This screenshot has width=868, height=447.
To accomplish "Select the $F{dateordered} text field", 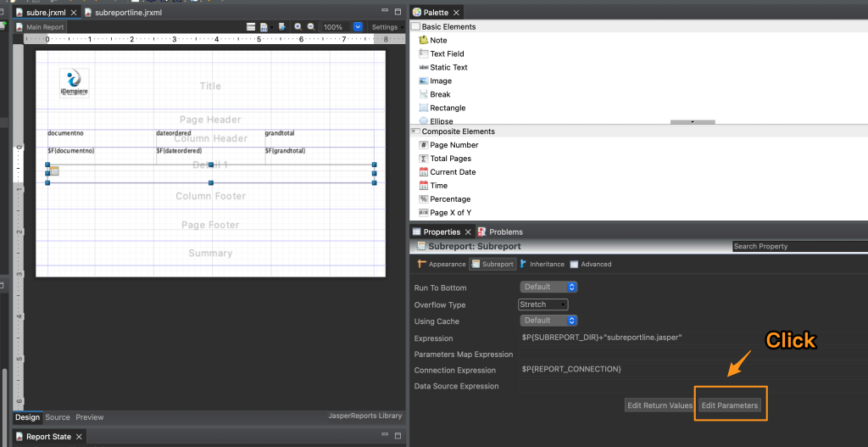I will [179, 151].
